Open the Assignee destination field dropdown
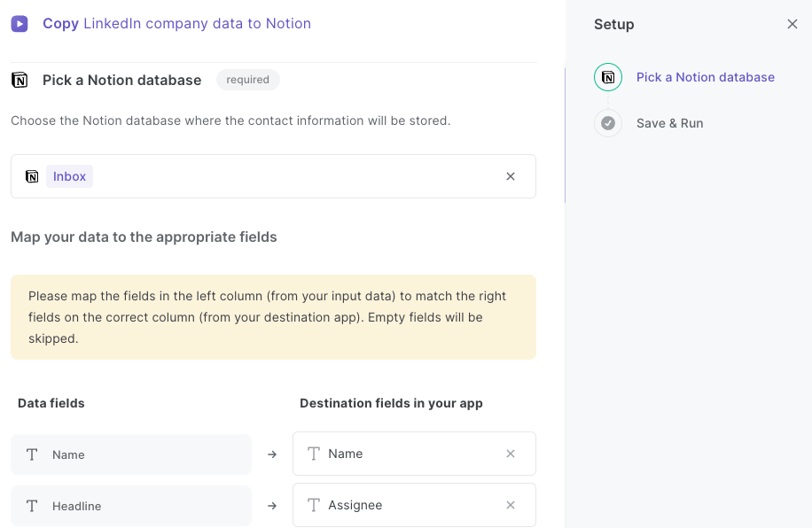Image resolution: width=812 pixels, height=528 pixels. coord(414,505)
